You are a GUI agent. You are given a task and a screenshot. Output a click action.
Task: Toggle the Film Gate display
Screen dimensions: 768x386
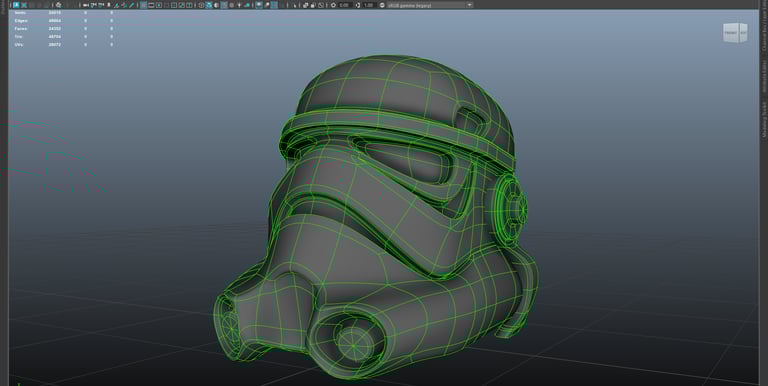click(151, 5)
